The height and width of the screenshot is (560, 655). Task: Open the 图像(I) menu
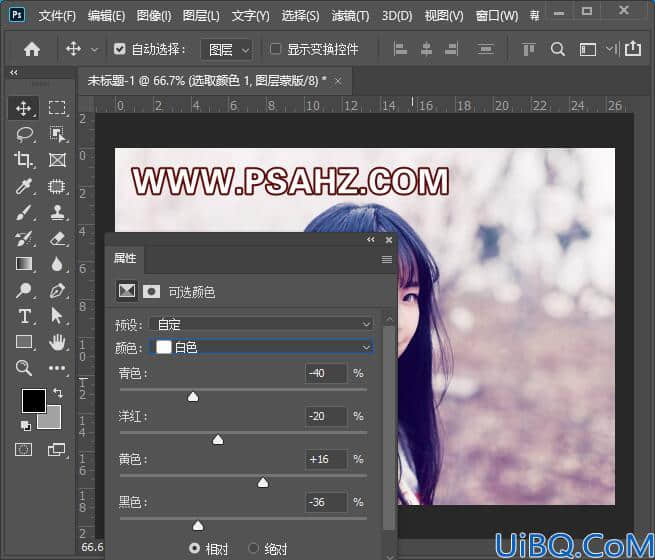[154, 16]
